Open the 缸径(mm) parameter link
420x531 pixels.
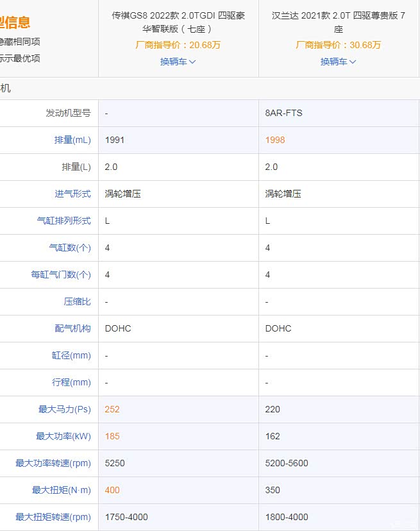[71, 355]
